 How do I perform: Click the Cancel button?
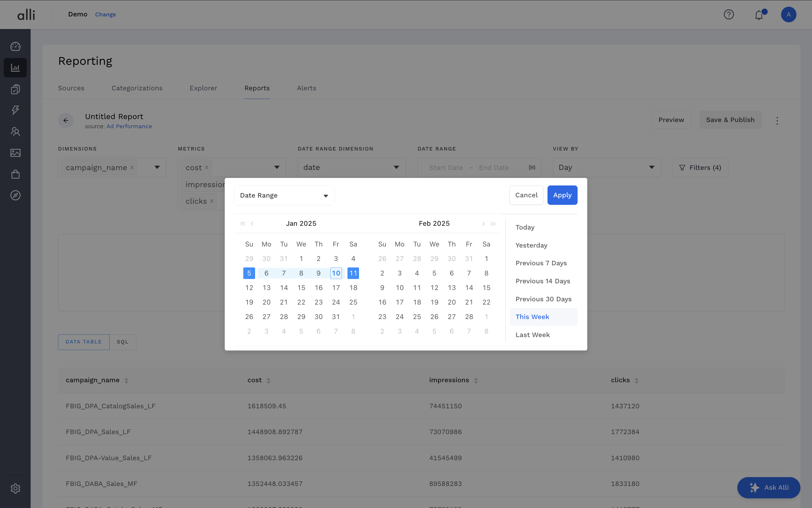click(x=526, y=195)
